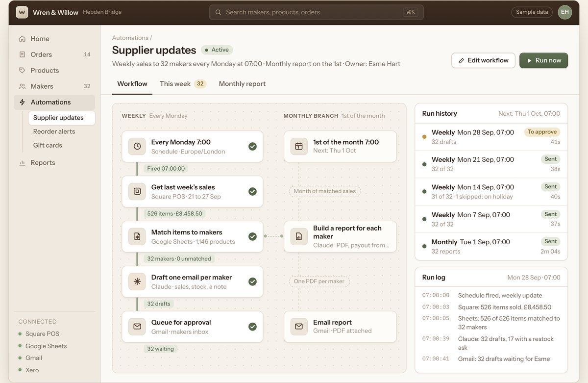Click the green check on Get last week's sales

click(x=252, y=191)
